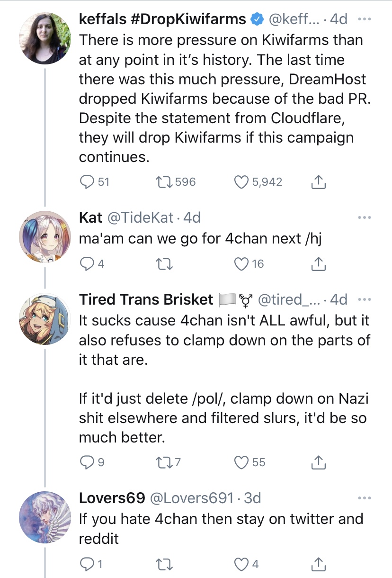Open Tired Trans Brisket's display name

tap(146, 299)
